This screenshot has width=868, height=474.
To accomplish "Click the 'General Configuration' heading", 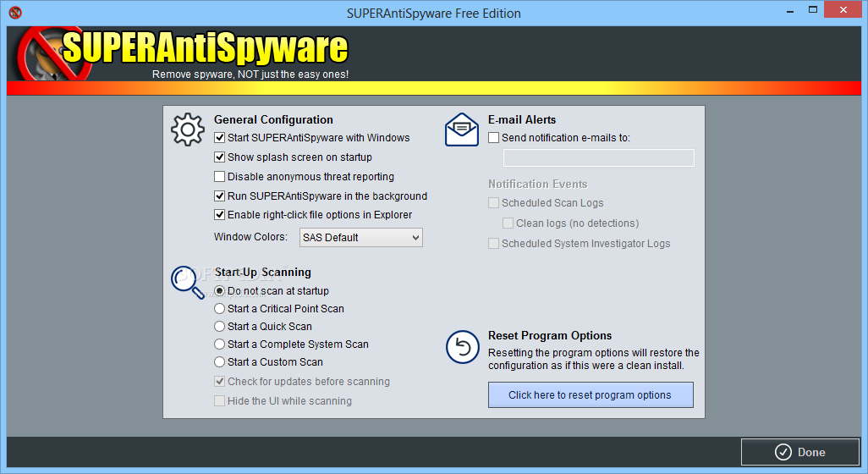I will pos(273,119).
